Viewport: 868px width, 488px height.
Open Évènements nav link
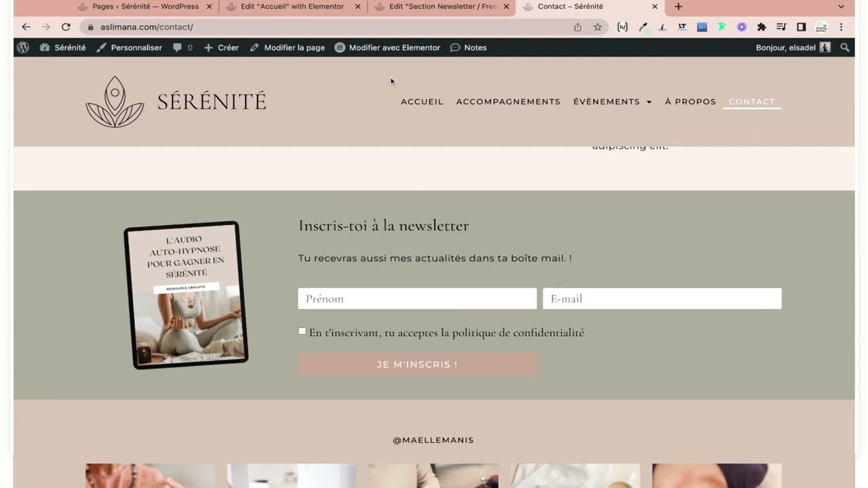pos(606,102)
